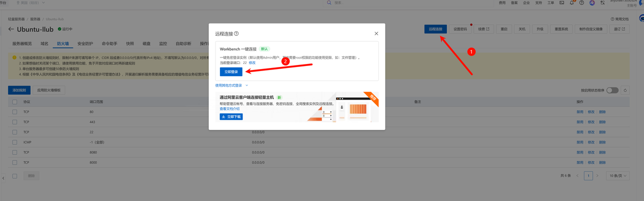
Task: Expand 使用其他方式登录 options
Action: click(232, 86)
